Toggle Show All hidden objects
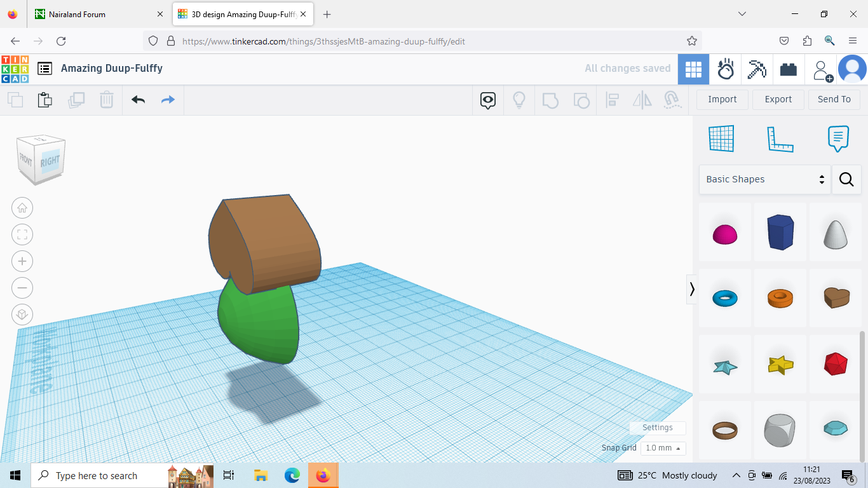Image resolution: width=868 pixels, height=488 pixels. coord(487,100)
